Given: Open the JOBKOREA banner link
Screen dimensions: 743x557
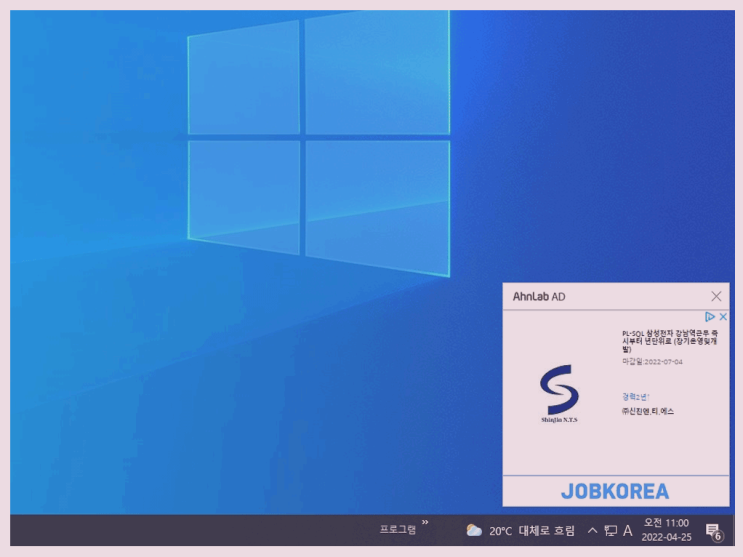Looking at the screenshot, I should coord(615,491).
